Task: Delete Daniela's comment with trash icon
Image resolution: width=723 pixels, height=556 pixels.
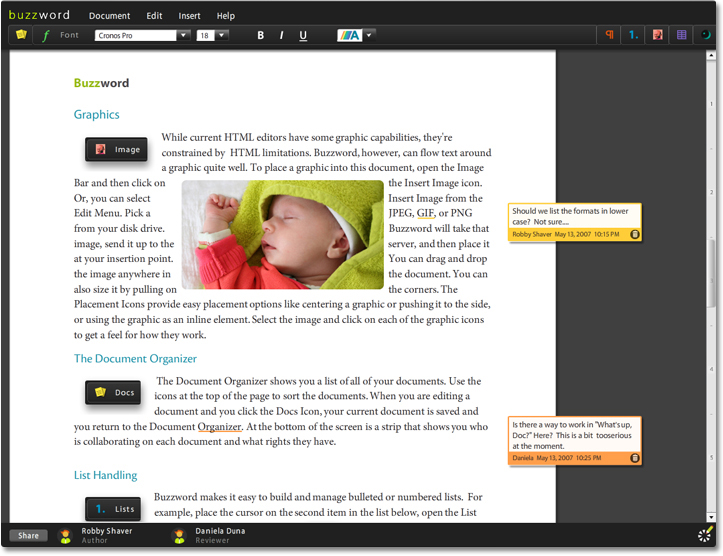Action: click(634, 458)
